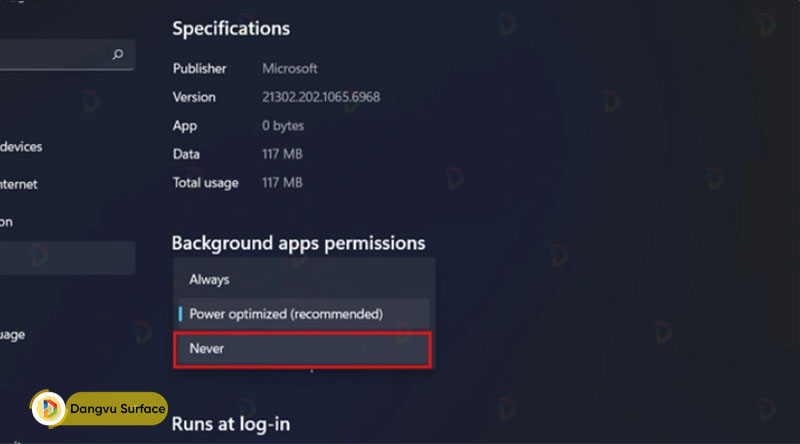The width and height of the screenshot is (800, 444).
Task: Click the Data label in Specifications
Action: point(184,154)
